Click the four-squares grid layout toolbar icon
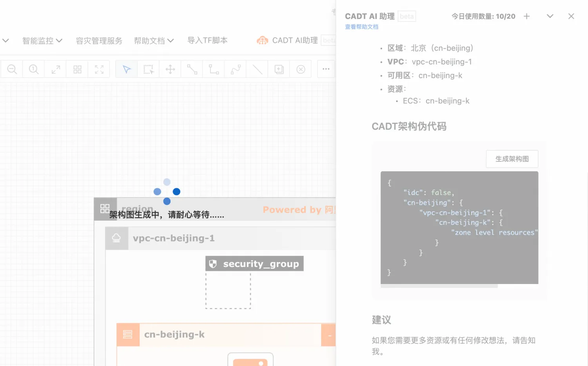Screen dimensions: 588x366 point(77,69)
